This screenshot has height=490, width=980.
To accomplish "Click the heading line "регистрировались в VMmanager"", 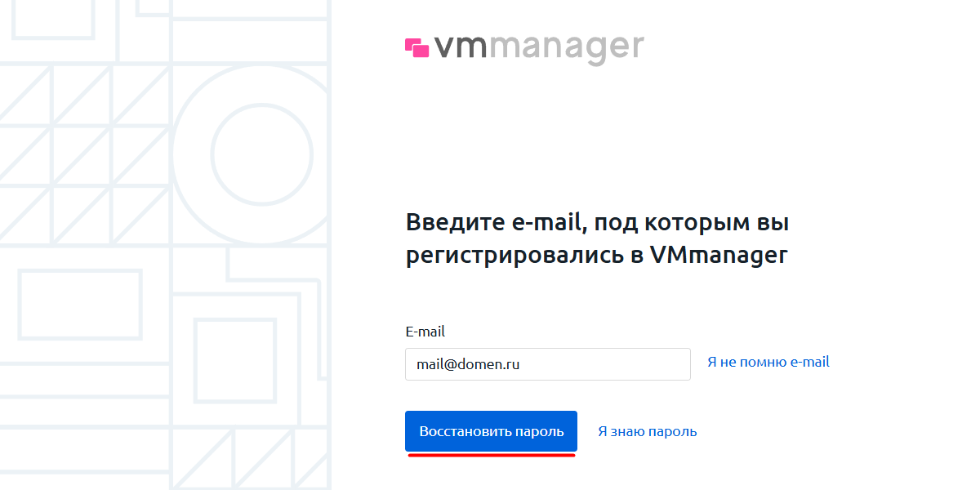I will click(597, 255).
